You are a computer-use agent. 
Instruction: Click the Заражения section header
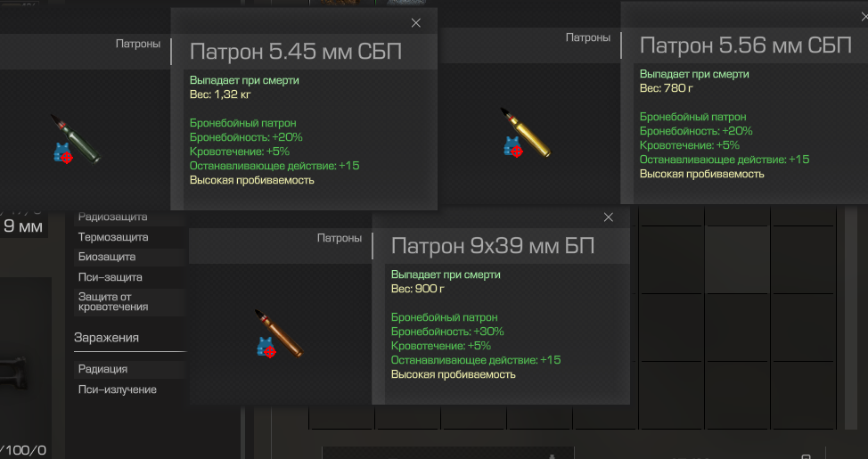106,338
